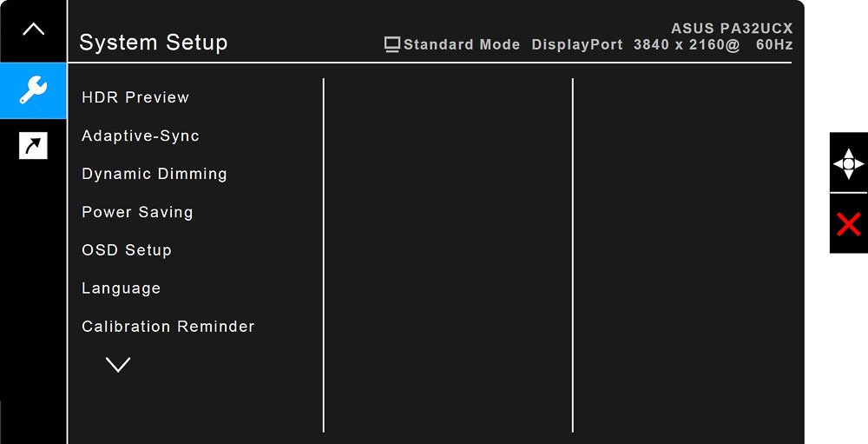Screen dimensions: 868x444
Task: Select the Adaptive-Sync menu item
Action: pyautogui.click(x=141, y=136)
